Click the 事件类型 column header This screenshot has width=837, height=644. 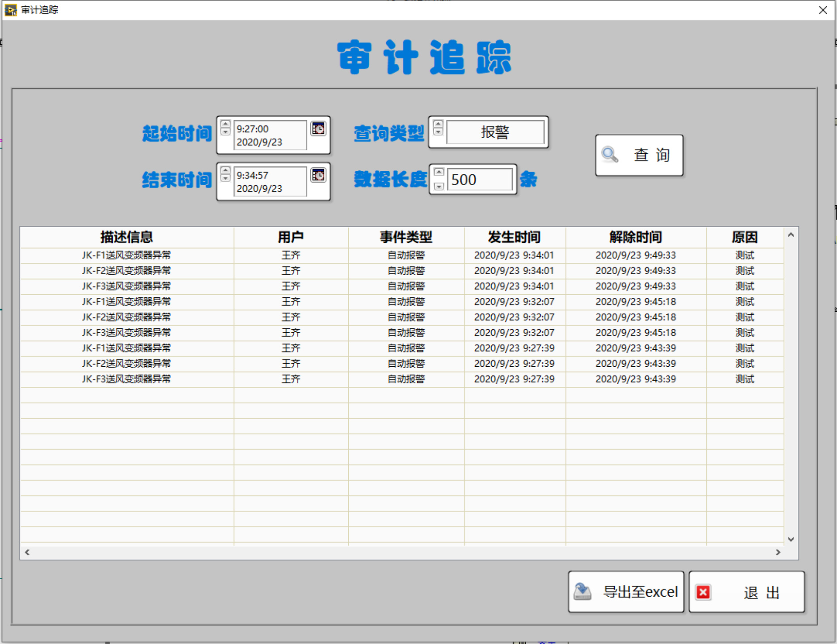tap(406, 237)
